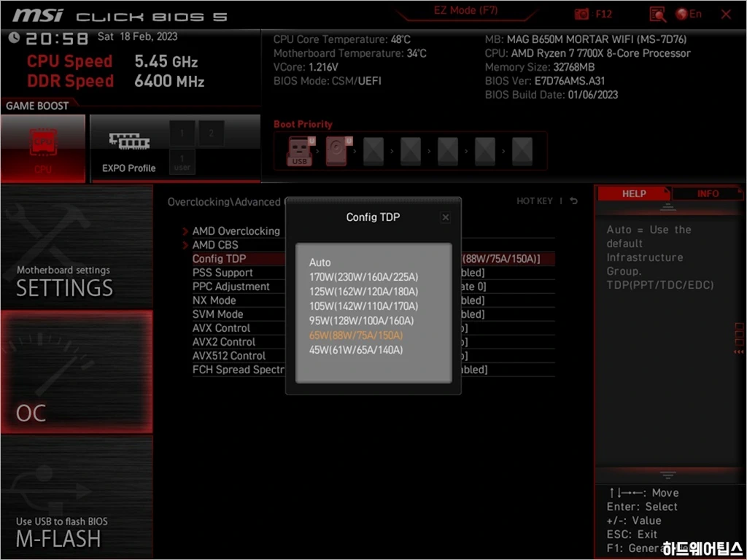Expand the AMD Overclocking submenu
The height and width of the screenshot is (560, 747).
[x=236, y=231]
